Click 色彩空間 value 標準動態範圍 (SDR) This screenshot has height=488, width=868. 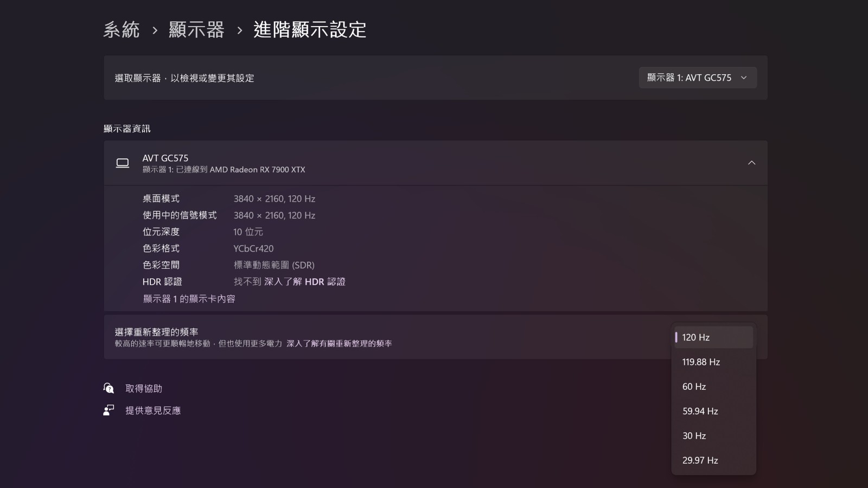pyautogui.click(x=274, y=265)
